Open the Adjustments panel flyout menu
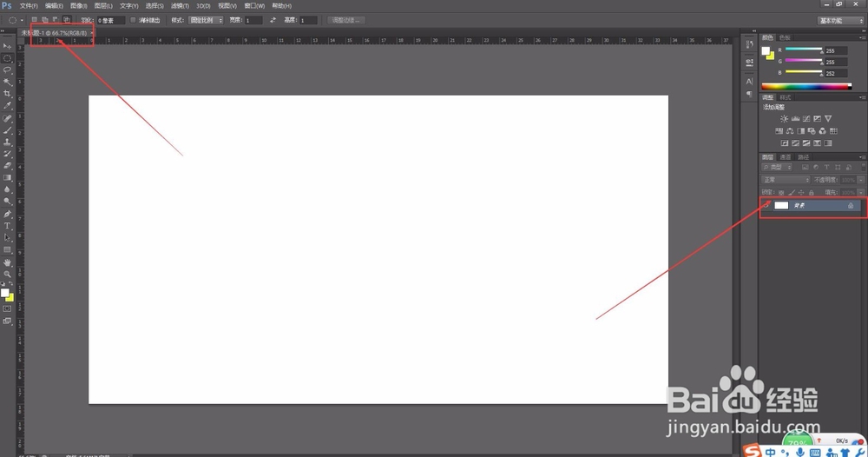 (x=863, y=97)
